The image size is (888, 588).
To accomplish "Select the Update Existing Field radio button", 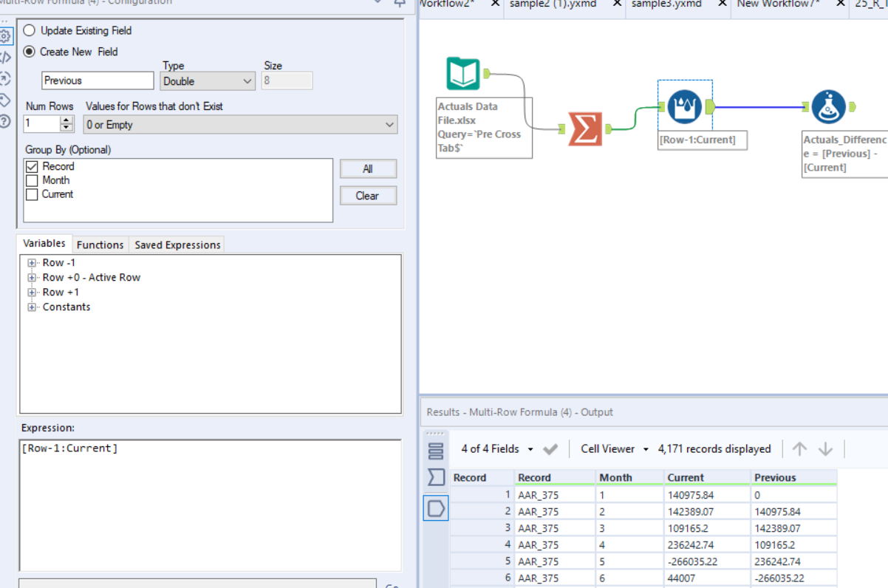I will [x=30, y=30].
